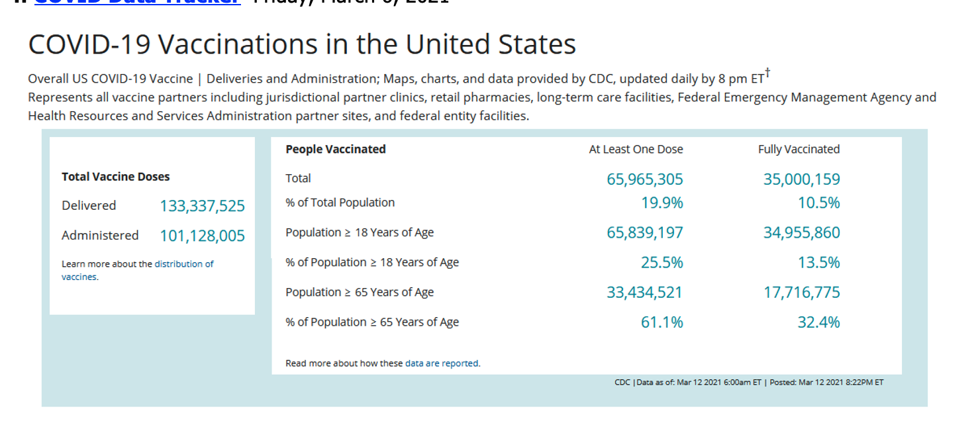Click the 61.1% seniors one-dose percentage
Screen dimensions: 980x429
pos(661,322)
